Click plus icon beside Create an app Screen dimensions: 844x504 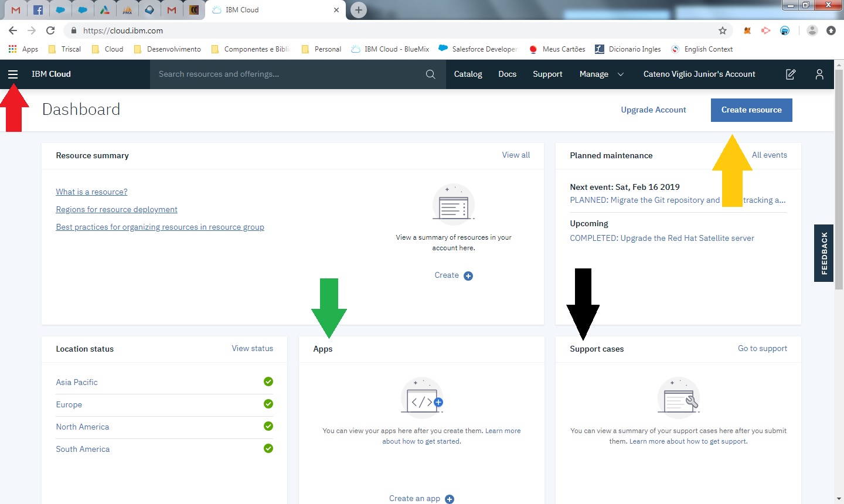point(450,499)
